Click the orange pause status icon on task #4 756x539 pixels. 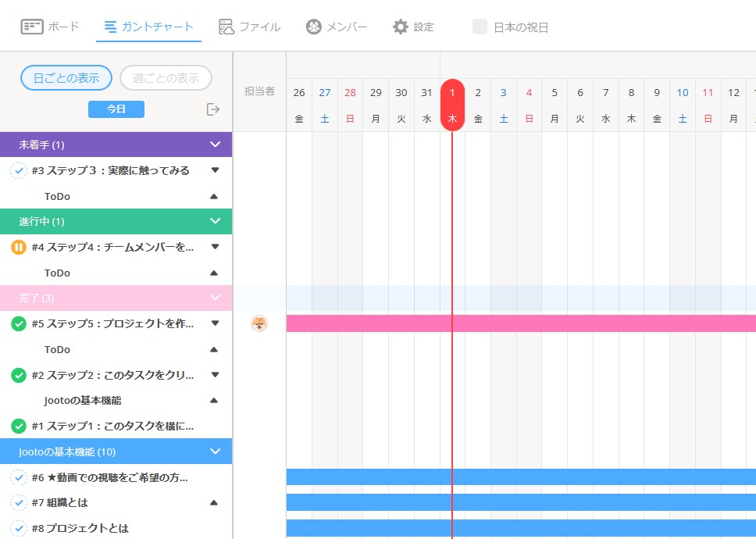[x=19, y=247]
